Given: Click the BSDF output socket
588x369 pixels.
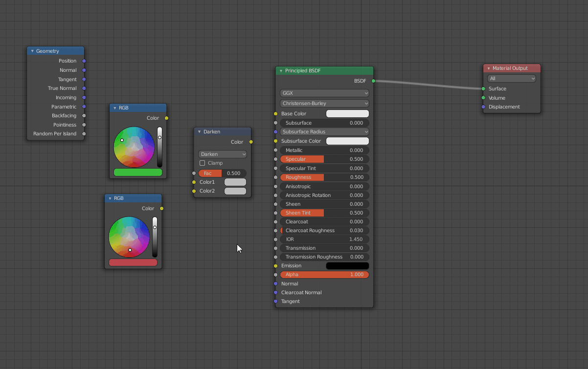Looking at the screenshot, I should pyautogui.click(x=373, y=81).
